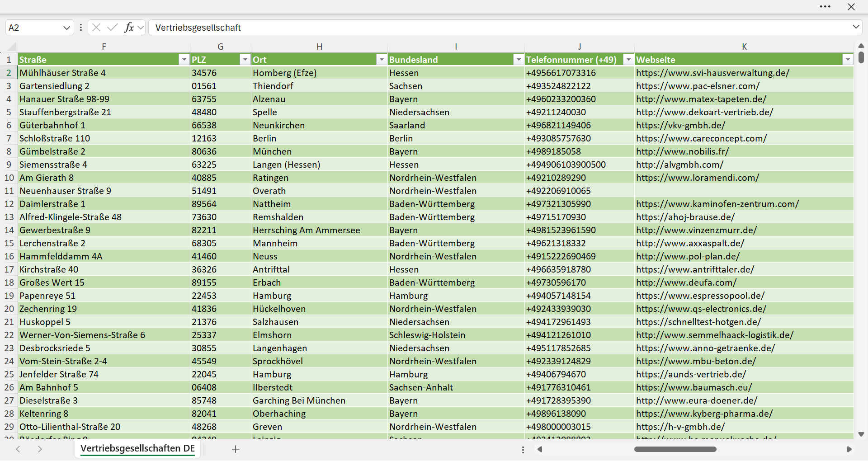Open the https://www.pac-elsner.com/ link

(x=698, y=86)
